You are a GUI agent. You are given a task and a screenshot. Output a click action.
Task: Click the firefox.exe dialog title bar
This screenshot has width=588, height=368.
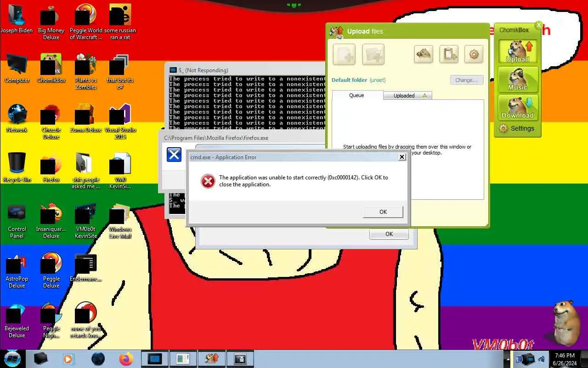243,138
